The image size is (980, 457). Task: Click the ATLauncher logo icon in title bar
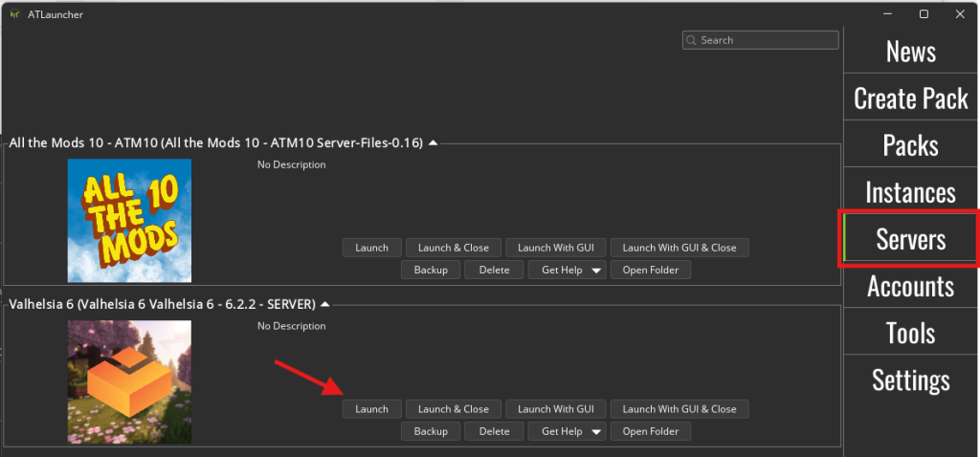tap(15, 14)
